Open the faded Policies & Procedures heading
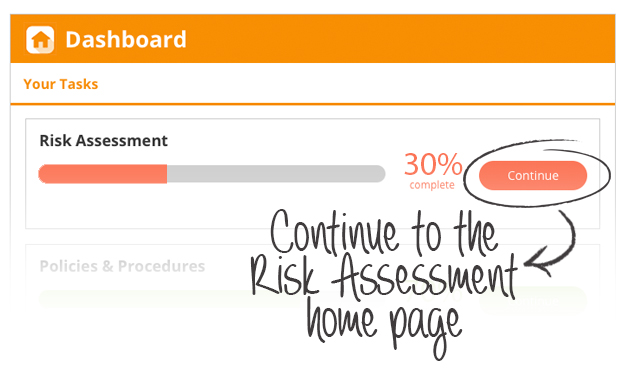This screenshot has height=369, width=626. tap(122, 266)
